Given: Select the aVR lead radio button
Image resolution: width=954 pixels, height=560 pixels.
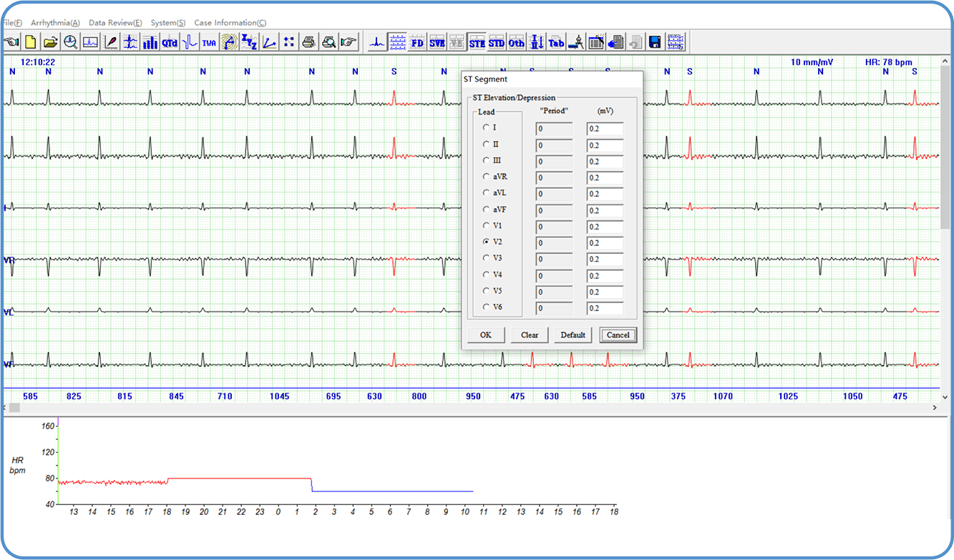Looking at the screenshot, I should tap(487, 176).
